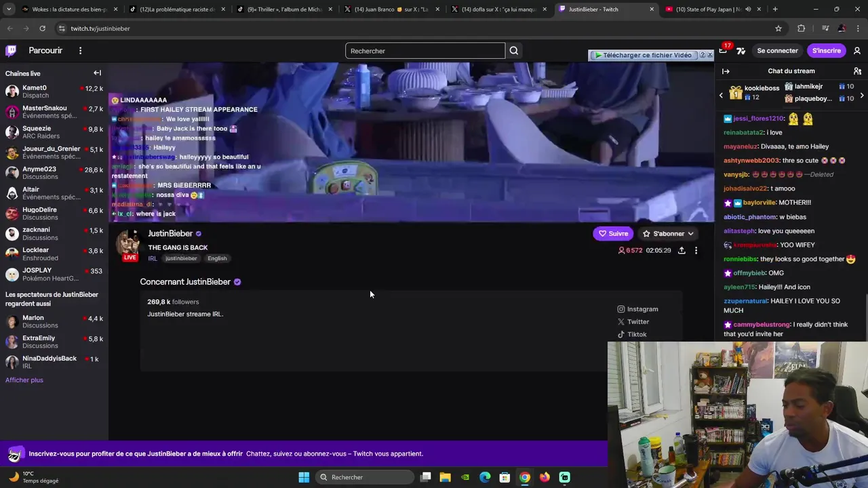Click the Twitch Rechercher search field
The width and height of the screenshot is (868, 488).
tap(425, 51)
